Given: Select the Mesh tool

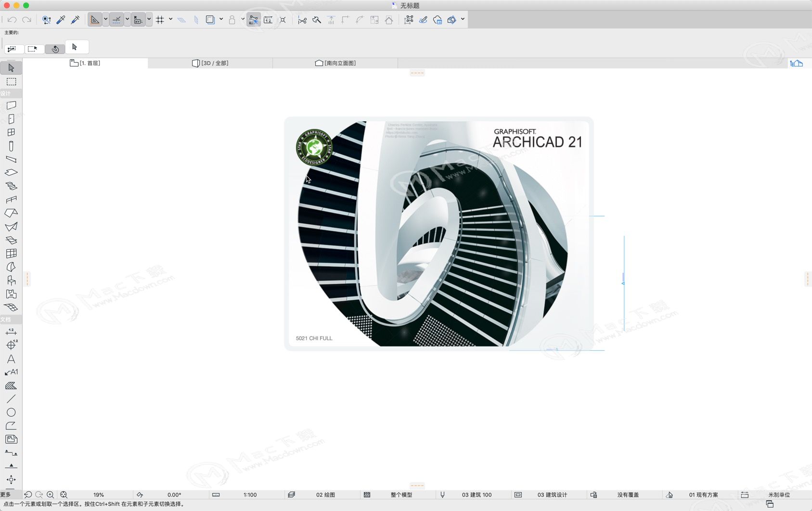Looking at the screenshot, I should pos(11,307).
